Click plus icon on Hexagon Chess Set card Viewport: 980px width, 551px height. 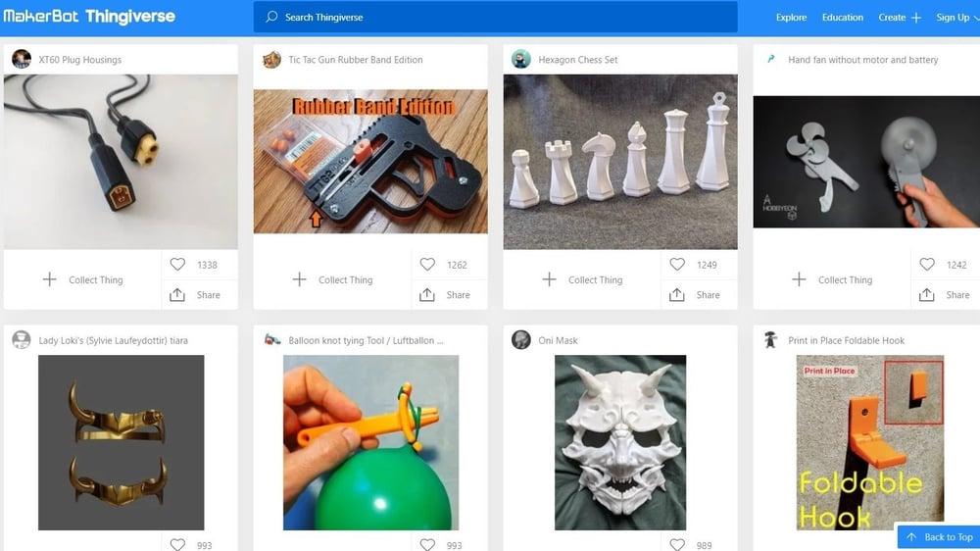(x=550, y=279)
